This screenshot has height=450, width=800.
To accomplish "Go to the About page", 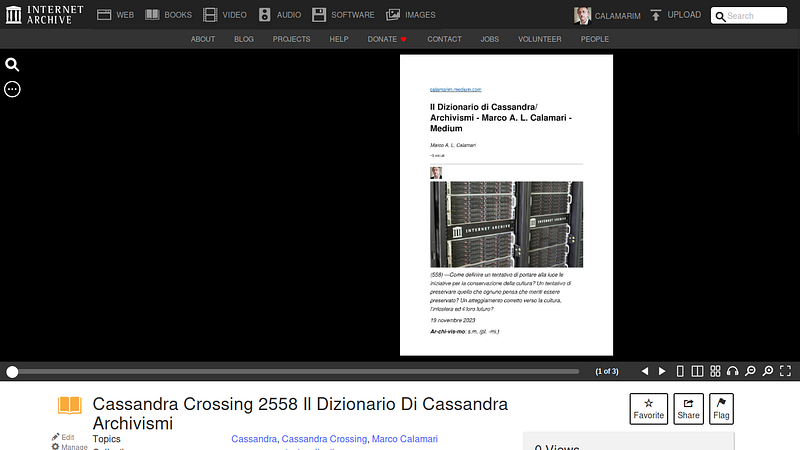I will pos(203,39).
